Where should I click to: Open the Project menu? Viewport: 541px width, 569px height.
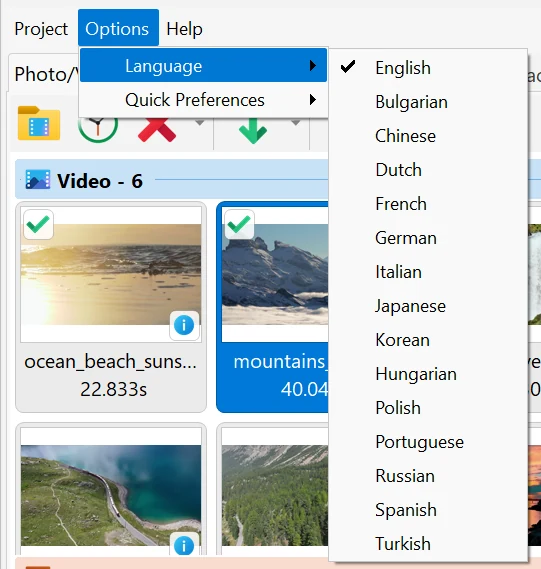tap(41, 29)
